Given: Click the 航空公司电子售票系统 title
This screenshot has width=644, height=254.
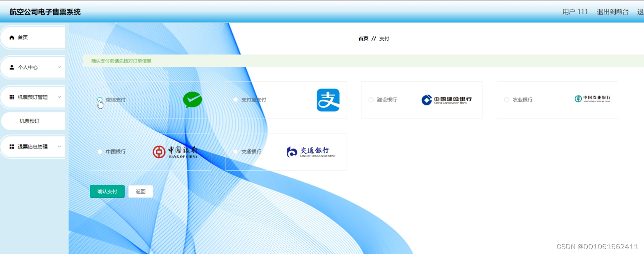Looking at the screenshot, I should pos(45,12).
